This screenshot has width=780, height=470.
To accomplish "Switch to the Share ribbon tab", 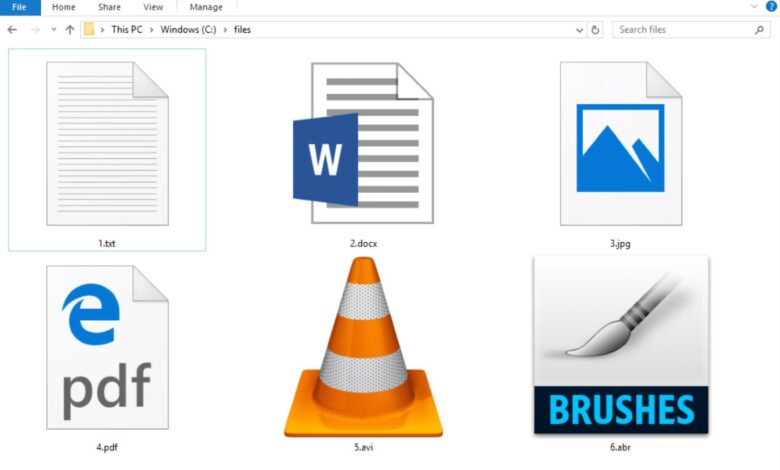I will [x=109, y=7].
